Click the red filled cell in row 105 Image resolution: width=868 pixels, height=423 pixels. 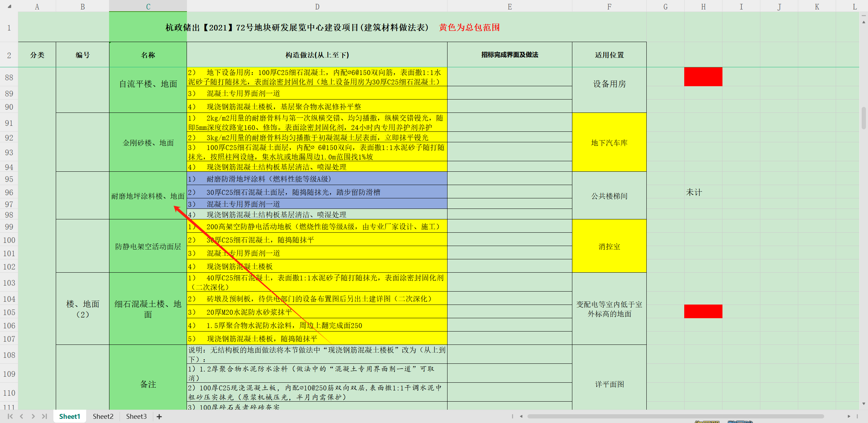[703, 312]
